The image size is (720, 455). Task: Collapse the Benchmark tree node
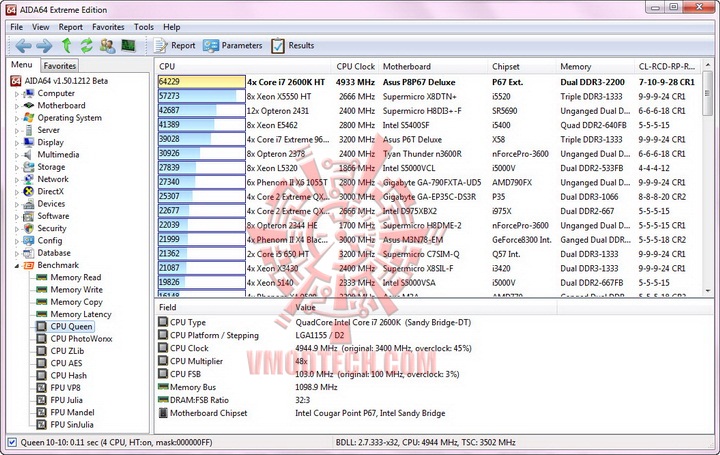[x=17, y=266]
